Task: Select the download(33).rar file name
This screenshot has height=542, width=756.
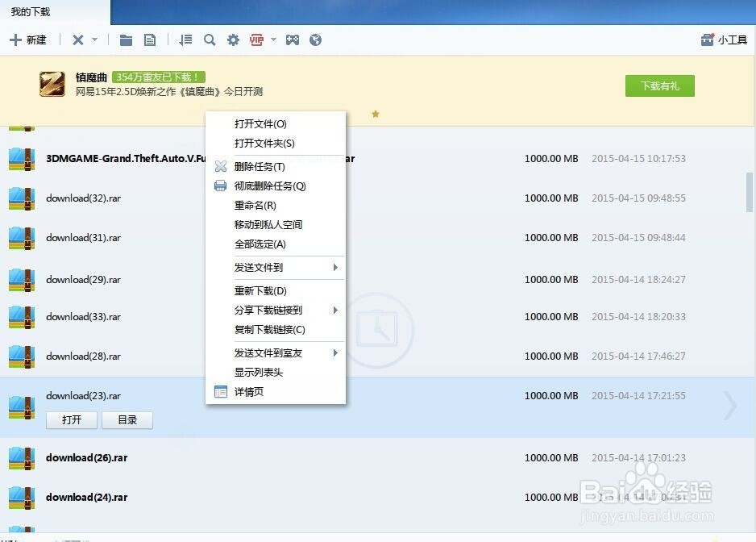Action: (x=83, y=317)
